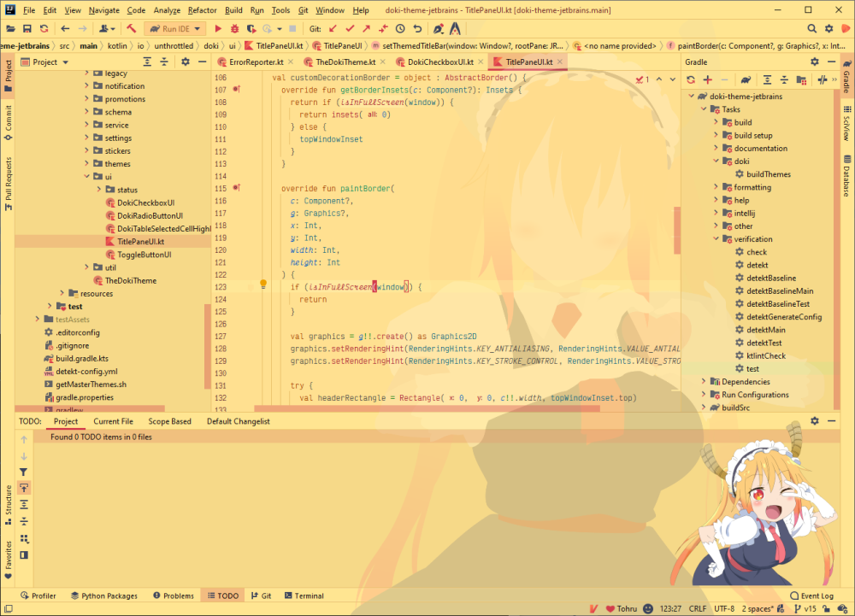
Task: Select the Current File TODO tab
Action: (x=114, y=421)
